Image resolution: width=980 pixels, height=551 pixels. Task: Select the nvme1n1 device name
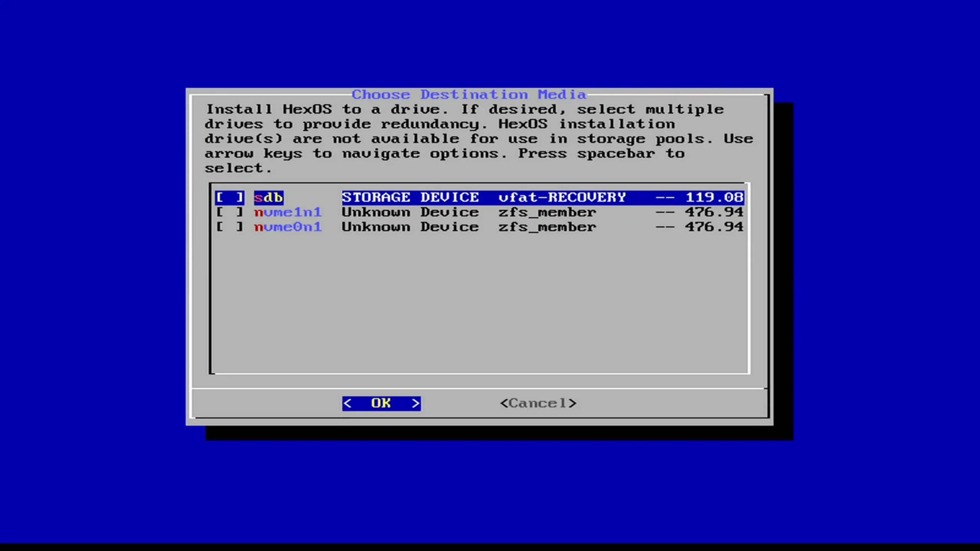pos(288,212)
